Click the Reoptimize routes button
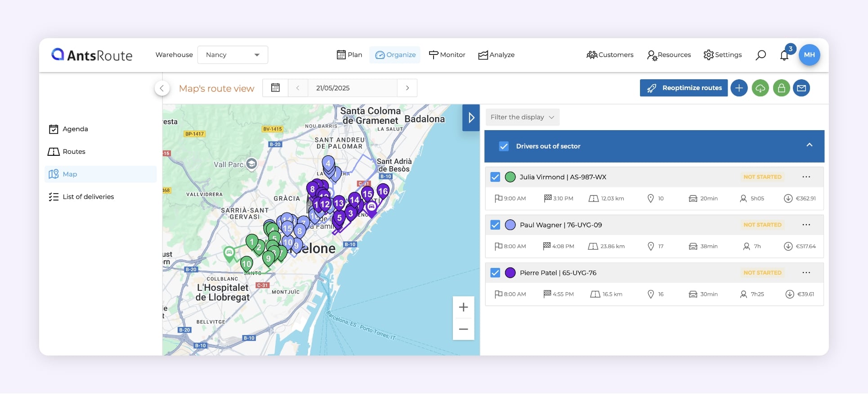Viewport: 868px width, 394px height. click(x=684, y=88)
